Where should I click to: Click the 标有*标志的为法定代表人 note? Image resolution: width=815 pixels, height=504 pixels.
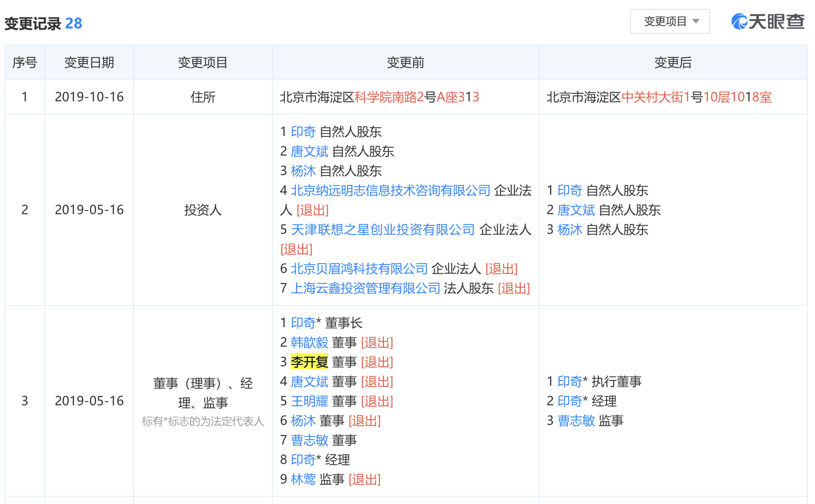203,421
